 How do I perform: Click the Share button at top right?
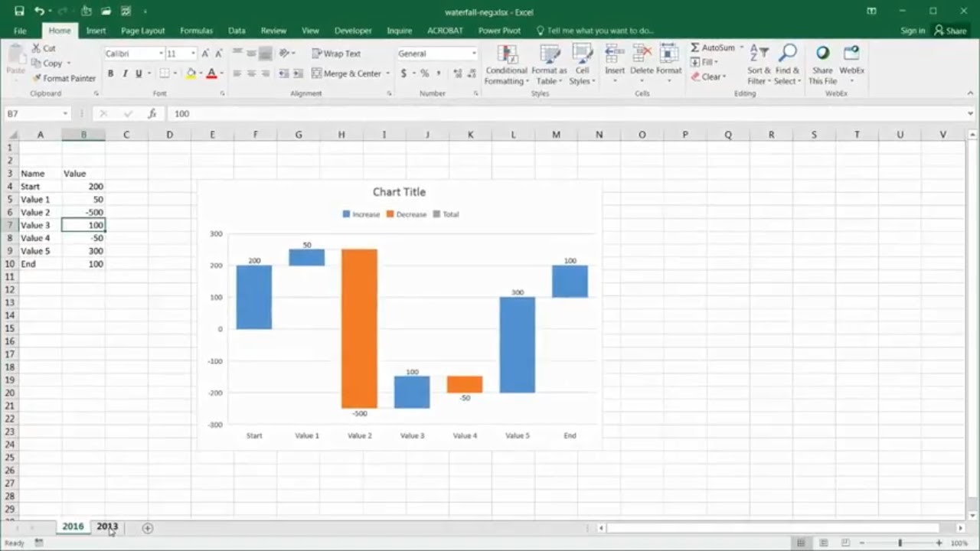(950, 31)
